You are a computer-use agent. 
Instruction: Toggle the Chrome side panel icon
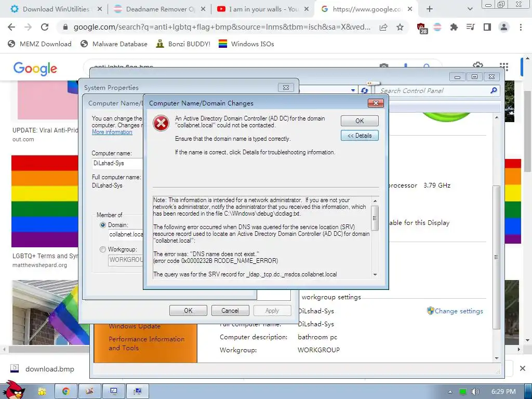pyautogui.click(x=487, y=27)
